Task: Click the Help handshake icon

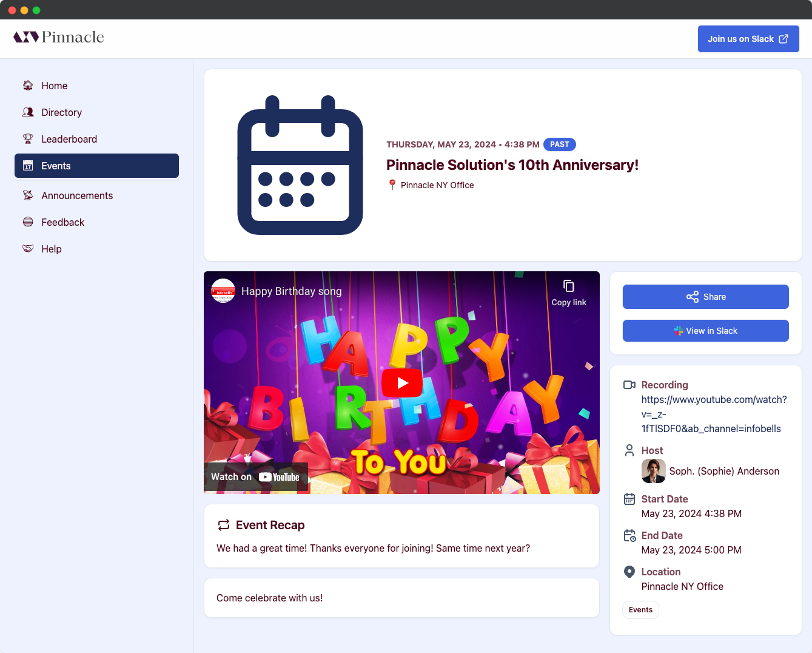Action: (x=28, y=249)
